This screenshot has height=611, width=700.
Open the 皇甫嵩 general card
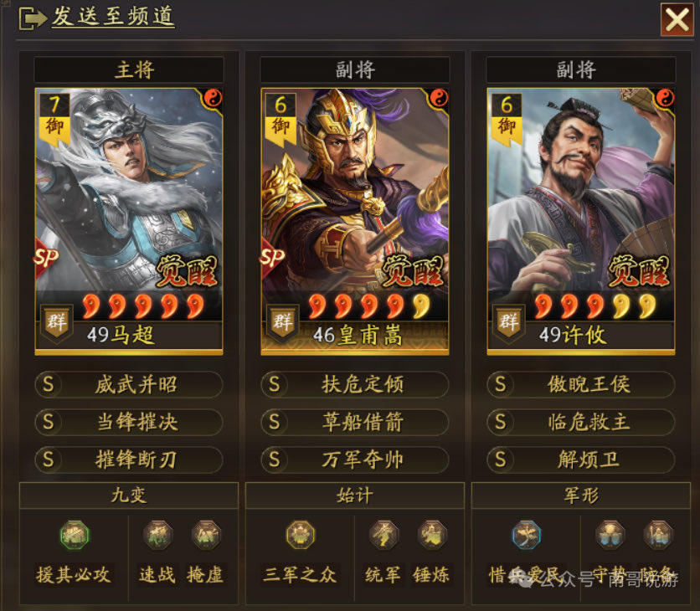pyautogui.click(x=354, y=221)
